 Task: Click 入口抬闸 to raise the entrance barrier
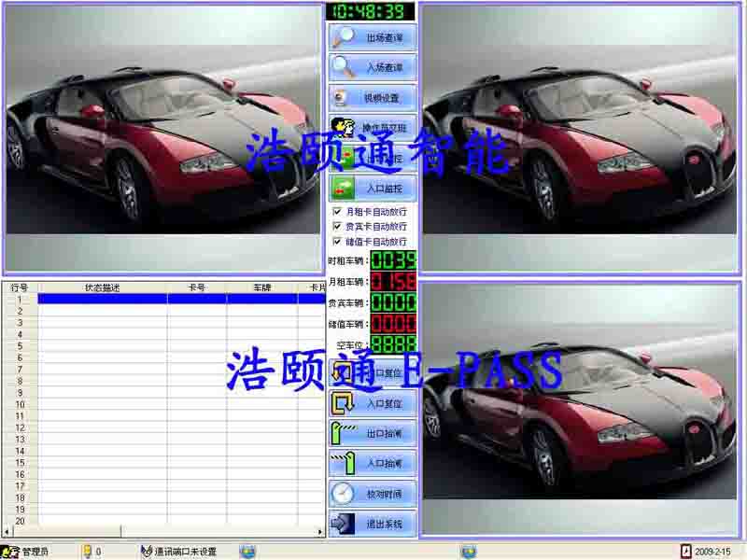point(373,463)
